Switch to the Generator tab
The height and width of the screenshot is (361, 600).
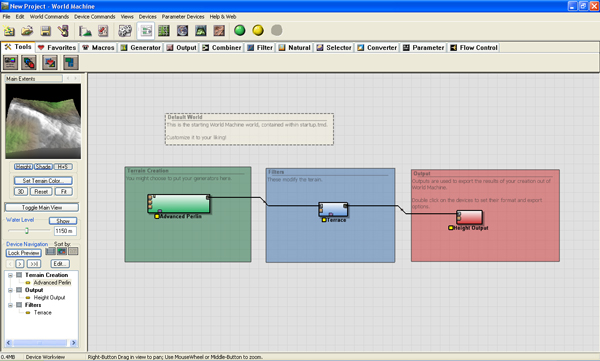pos(141,47)
